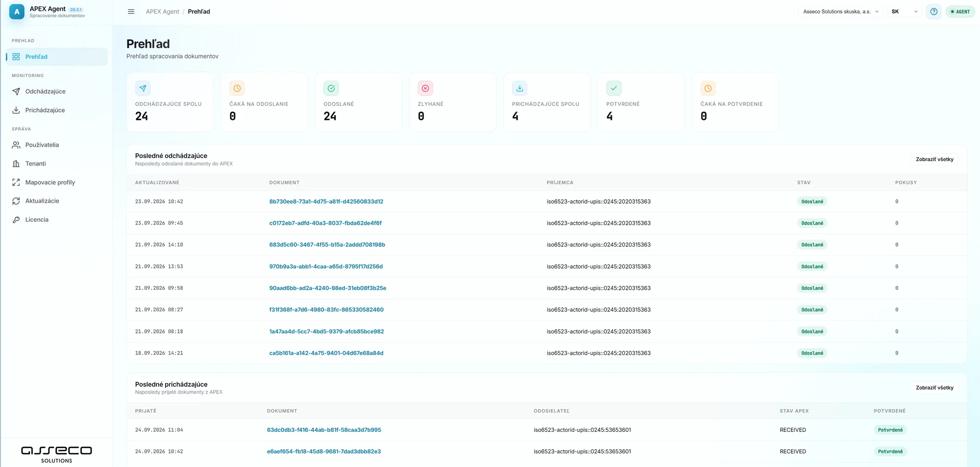Viewport: 980px width, 467px height.
Task: Open incoming document 63dc0db3-f416-44ab-b81f-58caa3d7b995
Action: pos(324,430)
